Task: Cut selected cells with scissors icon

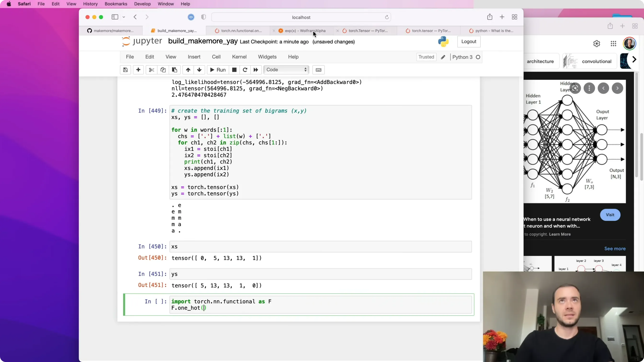Action: [151, 70]
